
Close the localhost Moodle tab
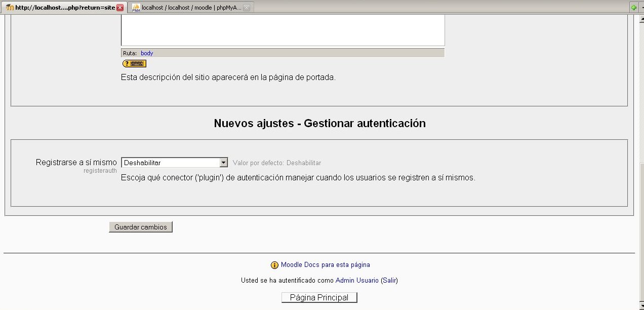pos(120,8)
